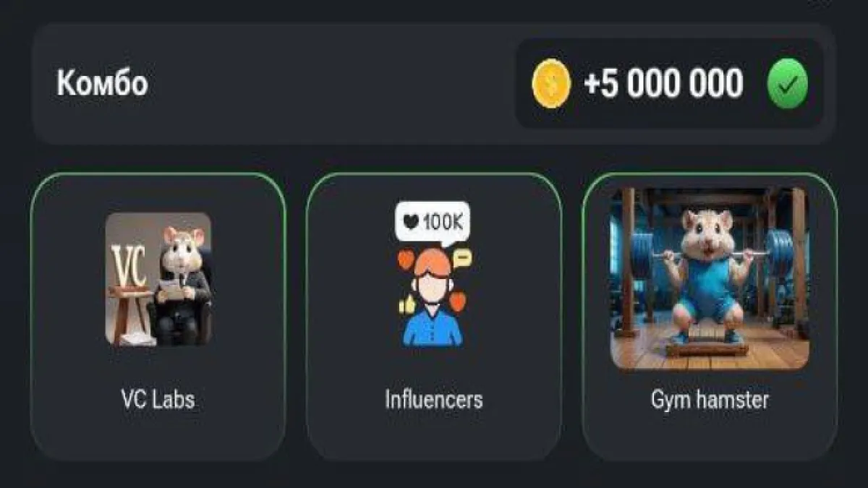Click the Influencers card label
Viewport: 868px width, 488px height.
[x=434, y=399]
